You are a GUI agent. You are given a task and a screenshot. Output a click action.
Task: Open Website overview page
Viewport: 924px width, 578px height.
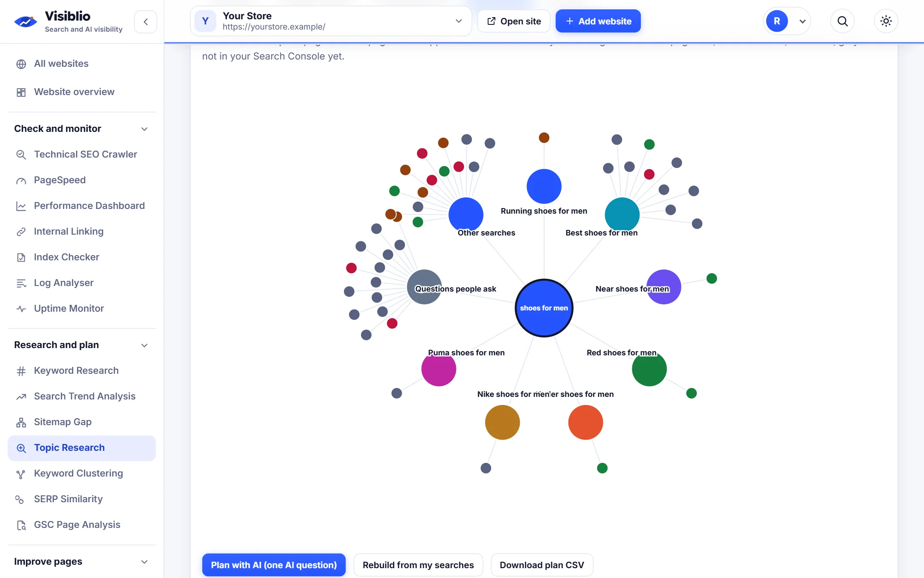tap(82, 92)
